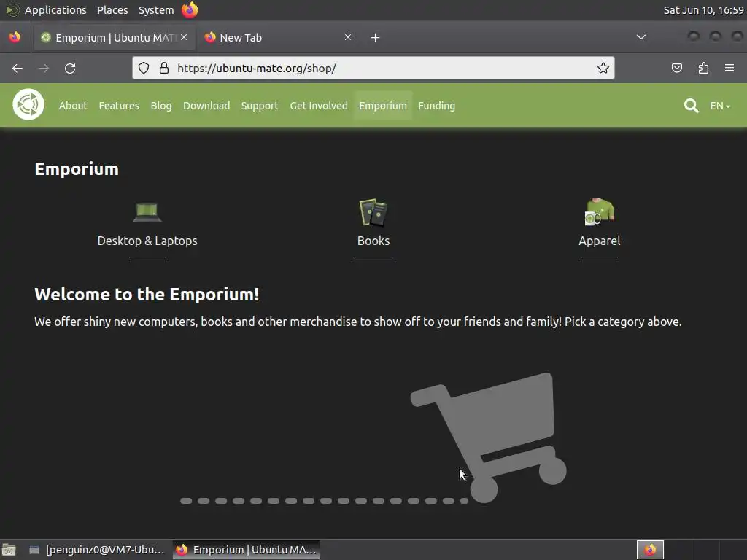Expand the list all tabs chevron
The width and height of the screenshot is (747, 560).
point(641,37)
